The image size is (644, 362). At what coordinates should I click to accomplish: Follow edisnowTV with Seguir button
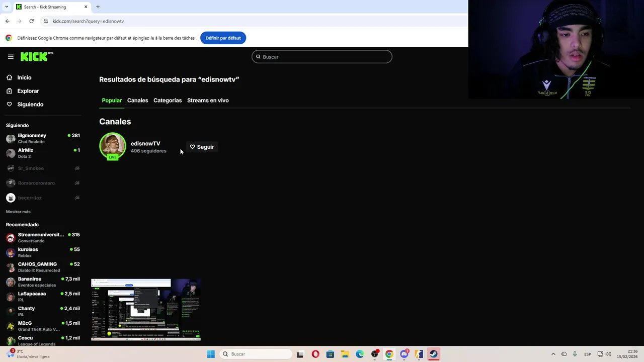pyautogui.click(x=202, y=147)
